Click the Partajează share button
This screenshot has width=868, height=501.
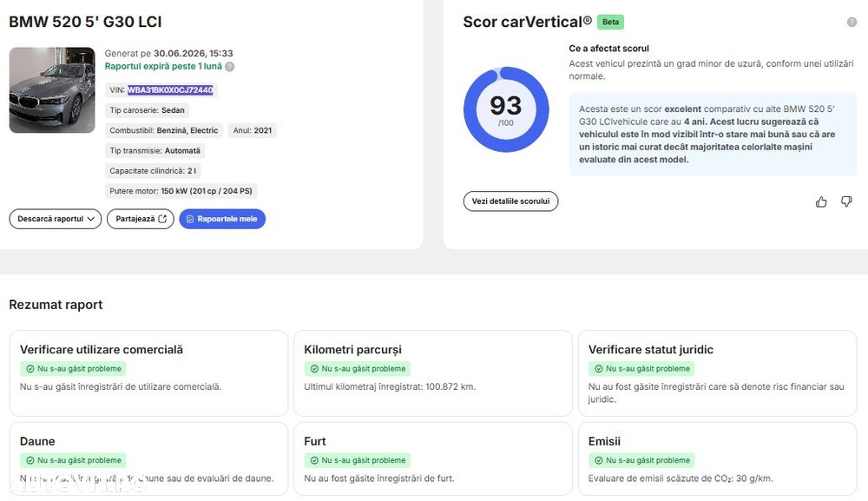[x=140, y=219]
